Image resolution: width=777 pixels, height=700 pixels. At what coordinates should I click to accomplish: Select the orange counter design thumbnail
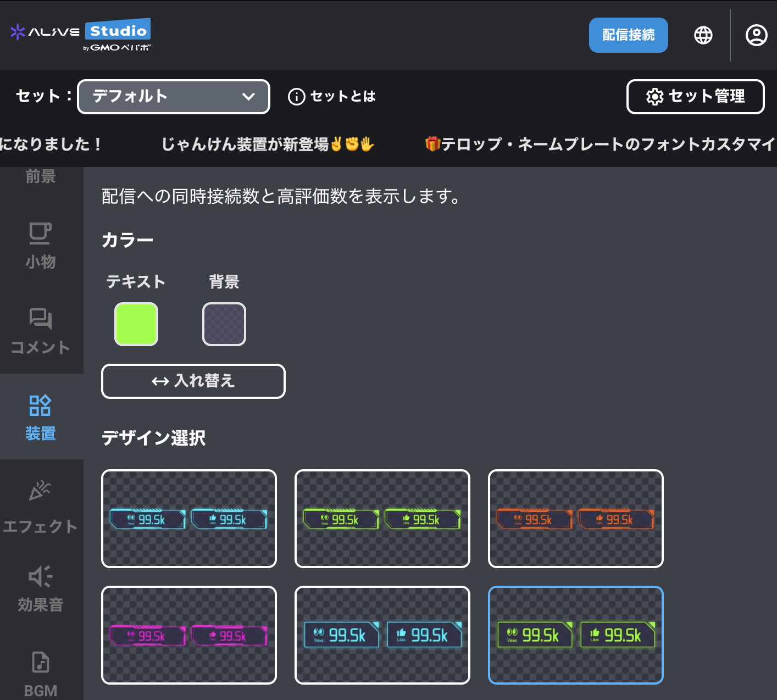coord(575,519)
